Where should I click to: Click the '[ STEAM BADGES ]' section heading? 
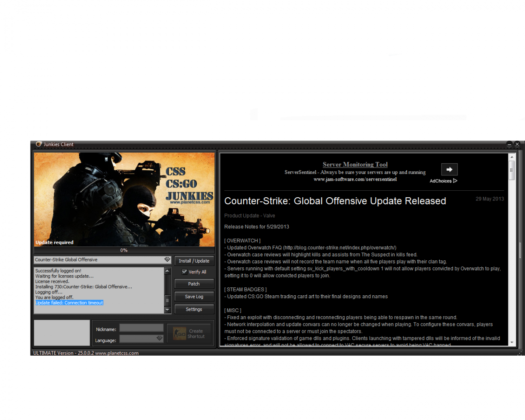245,290
